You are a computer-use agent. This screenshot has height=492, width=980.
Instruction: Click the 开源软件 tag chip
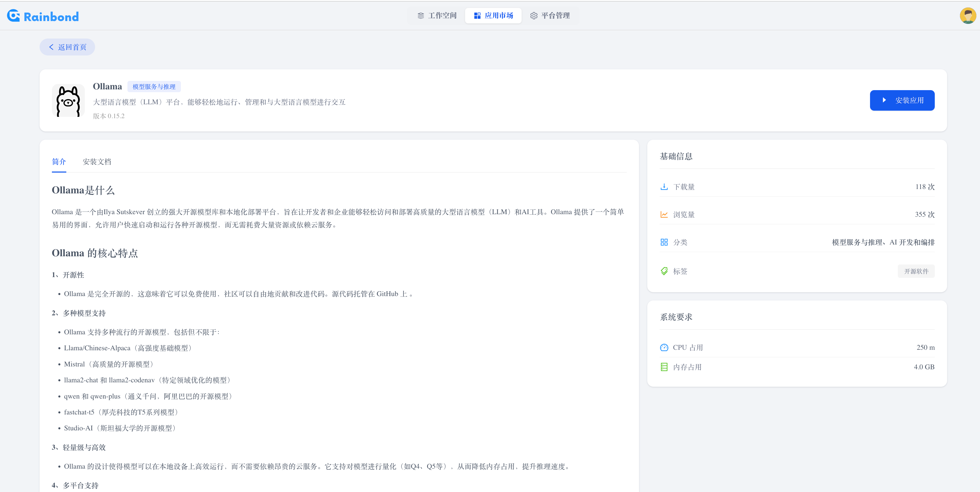coord(916,271)
